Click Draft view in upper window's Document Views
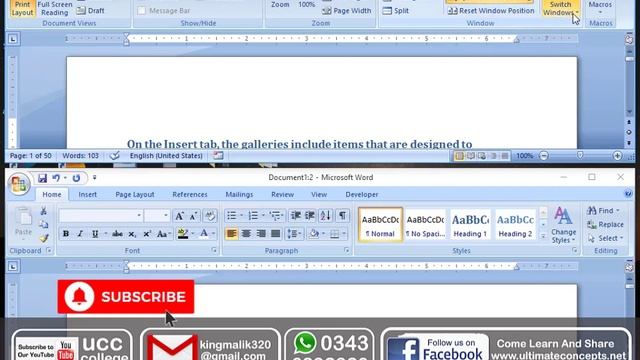This screenshot has height=360, width=640. 91,11
